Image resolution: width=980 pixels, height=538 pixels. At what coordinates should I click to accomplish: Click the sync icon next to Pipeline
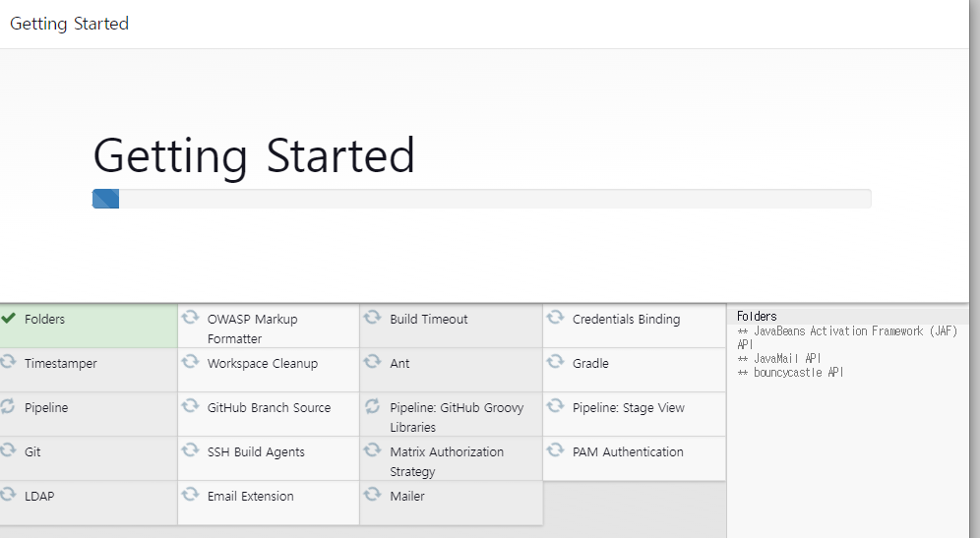point(8,406)
